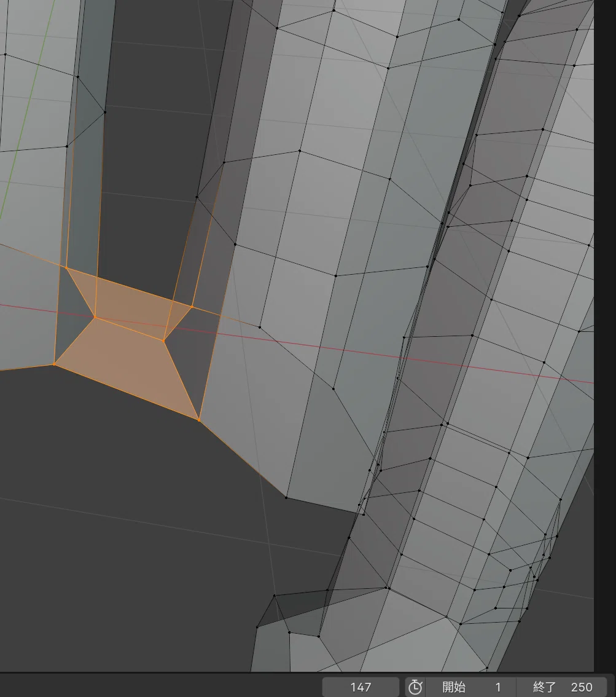
Task: Select the 終了 end frame field
Action: pos(562,687)
